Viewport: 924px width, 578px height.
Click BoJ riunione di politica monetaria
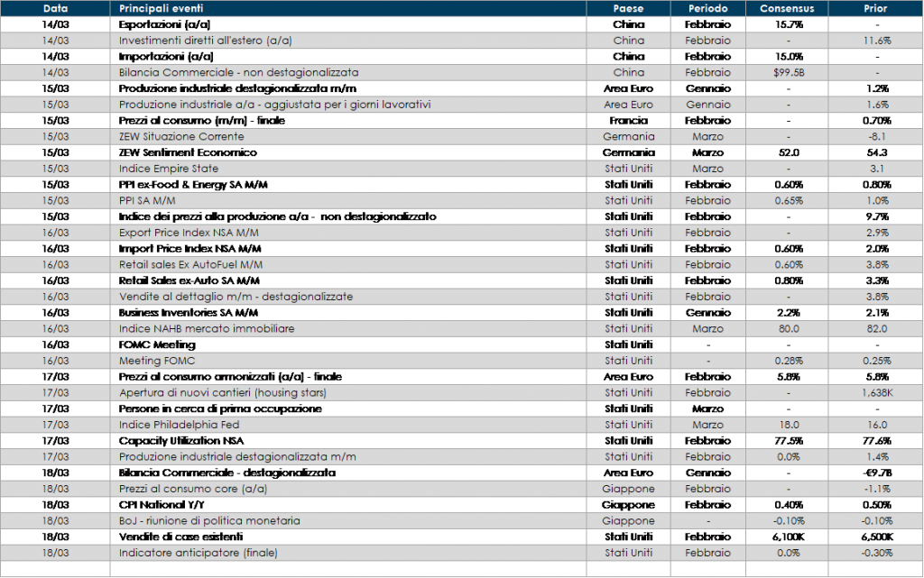point(209,521)
